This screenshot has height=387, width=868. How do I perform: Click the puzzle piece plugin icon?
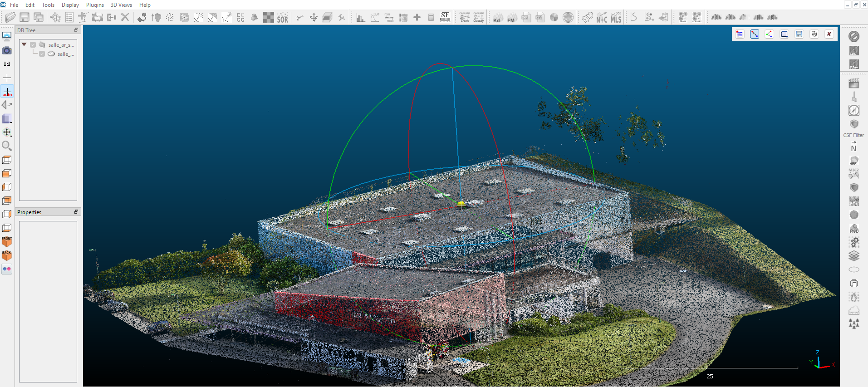click(x=588, y=17)
